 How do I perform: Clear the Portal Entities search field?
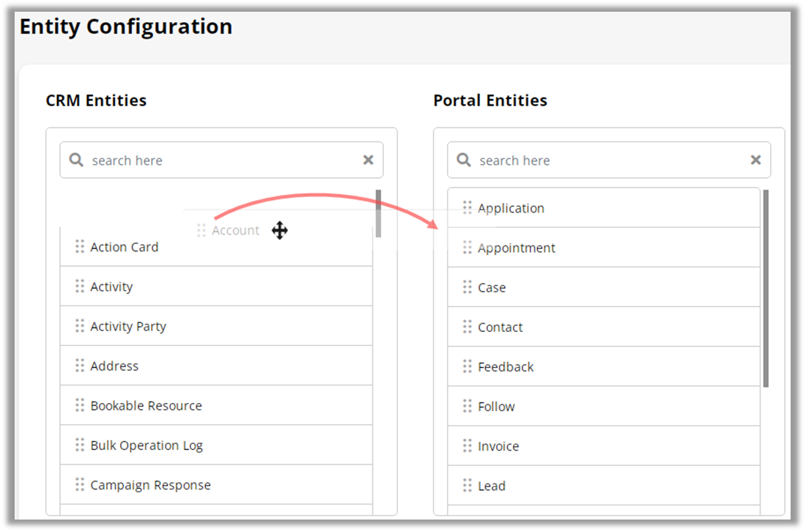756,160
